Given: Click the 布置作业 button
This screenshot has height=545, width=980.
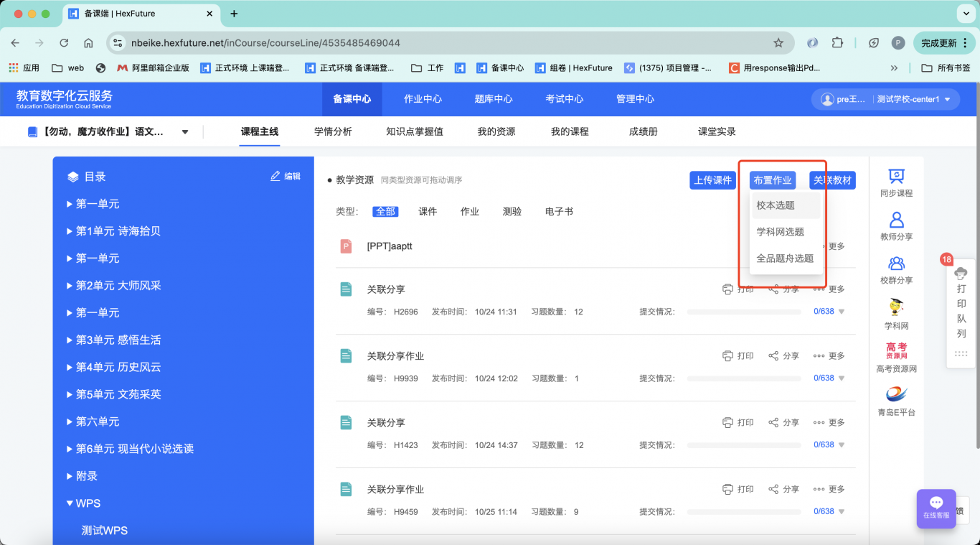Looking at the screenshot, I should [x=773, y=180].
